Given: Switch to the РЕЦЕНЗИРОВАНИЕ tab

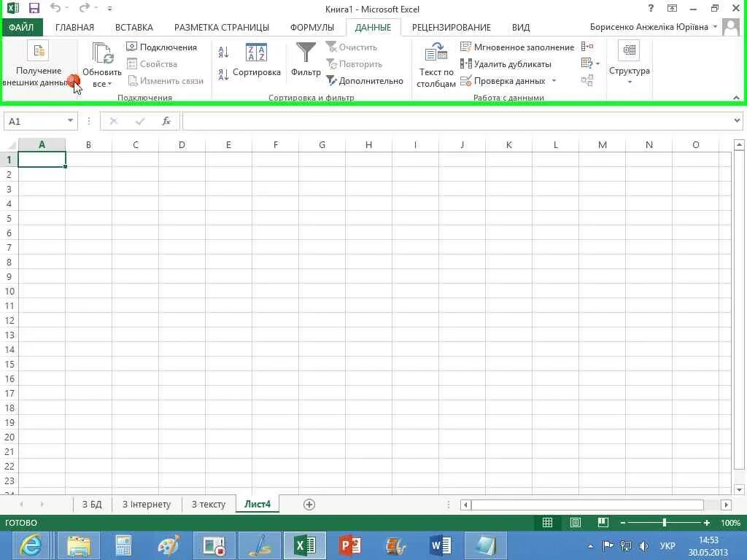Looking at the screenshot, I should pyautogui.click(x=451, y=27).
